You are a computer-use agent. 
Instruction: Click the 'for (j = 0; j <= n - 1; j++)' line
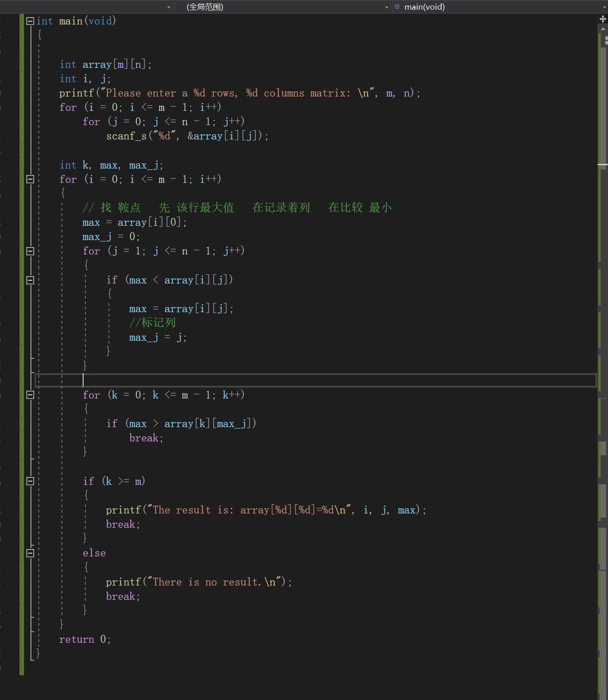pos(163,121)
